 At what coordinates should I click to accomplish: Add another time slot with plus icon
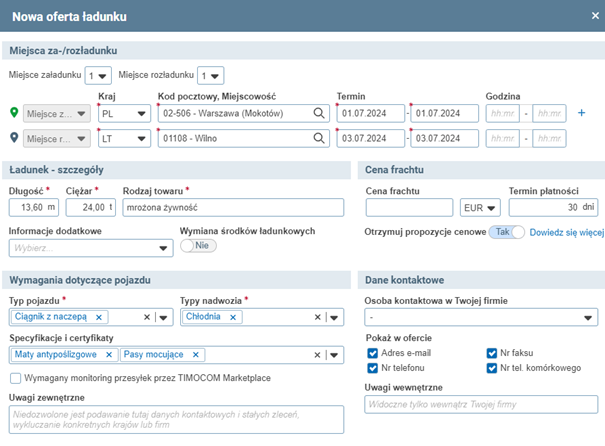pos(581,113)
